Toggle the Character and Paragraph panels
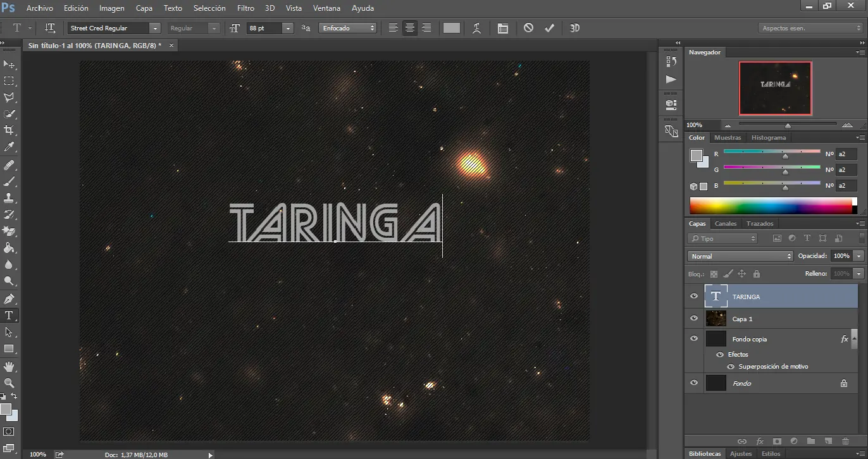The width and height of the screenshot is (868, 459). (x=503, y=28)
